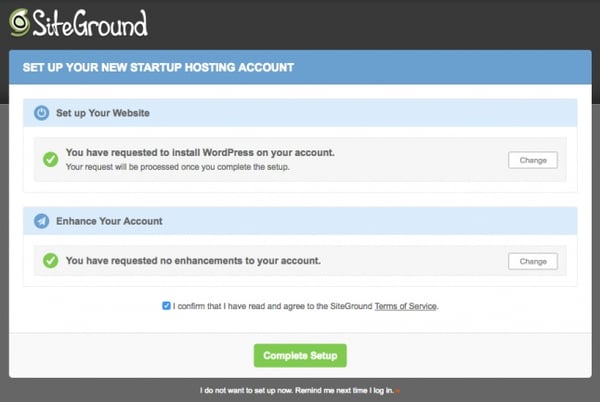
Task: Click the green checkmark next to WordPress request
Action: (x=50, y=159)
